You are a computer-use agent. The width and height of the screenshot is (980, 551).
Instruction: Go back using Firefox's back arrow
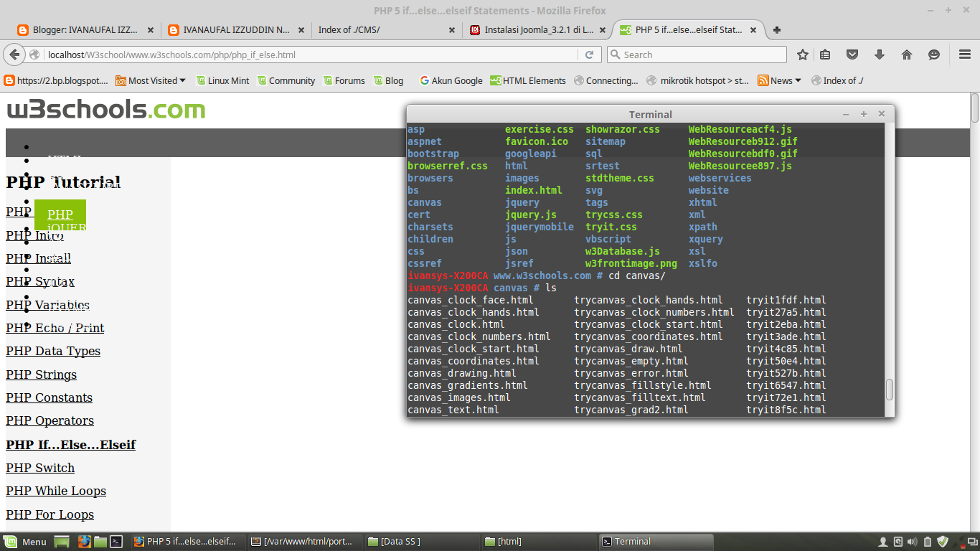14,55
